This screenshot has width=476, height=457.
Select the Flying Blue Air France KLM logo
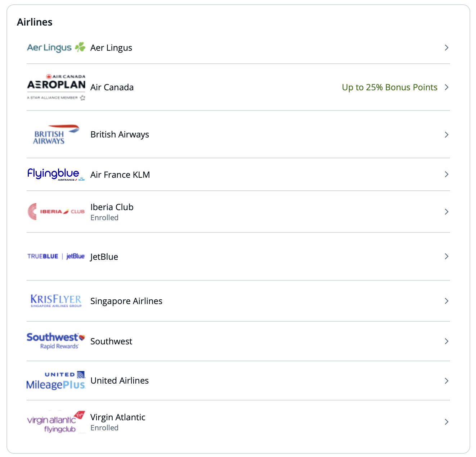pyautogui.click(x=56, y=174)
